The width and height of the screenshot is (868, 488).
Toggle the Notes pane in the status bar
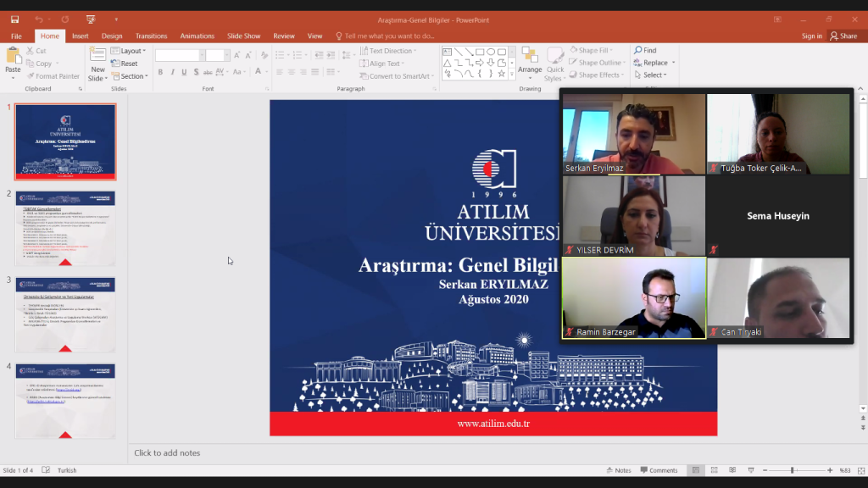(618, 470)
